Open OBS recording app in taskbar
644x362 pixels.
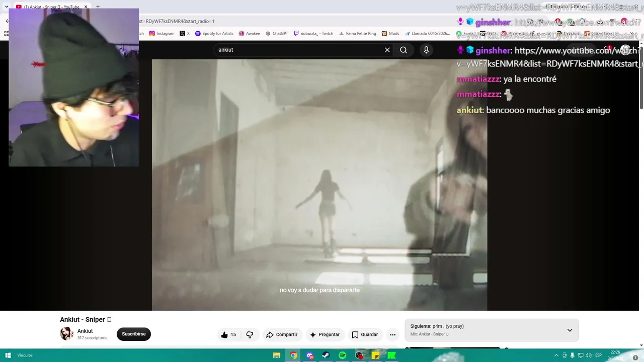359,355
